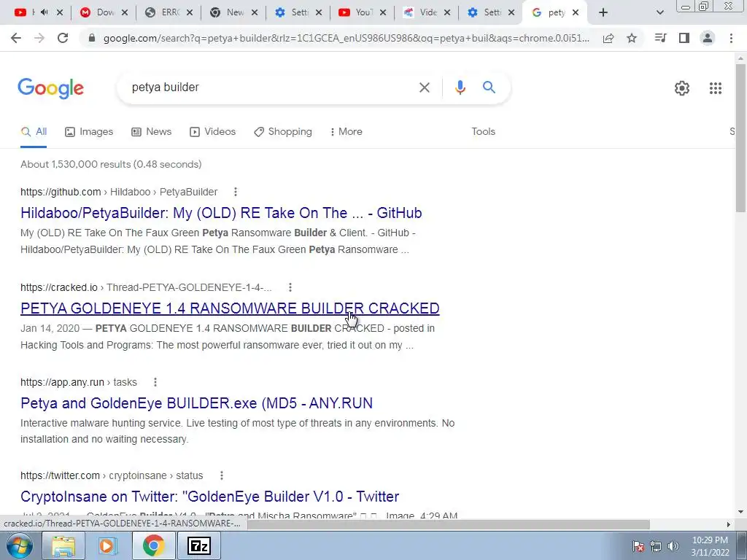Viewport: 747px width, 560px height.
Task: Click the vertical scrollbar down arrow
Action: pos(740,511)
